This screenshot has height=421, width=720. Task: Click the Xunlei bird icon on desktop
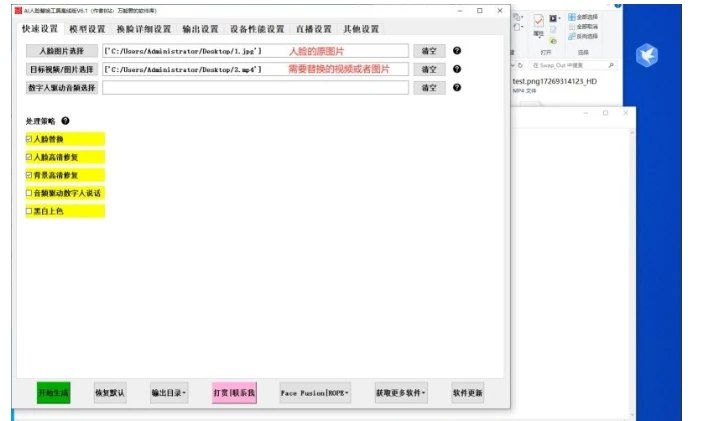coord(647,55)
